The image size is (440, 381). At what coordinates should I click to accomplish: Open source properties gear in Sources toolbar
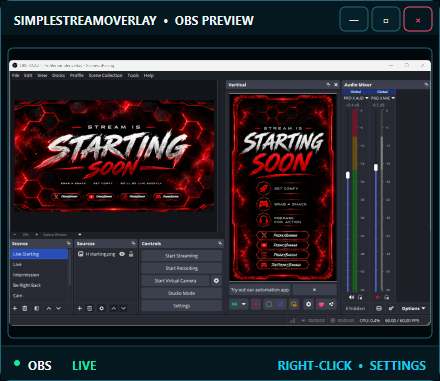(x=102, y=308)
